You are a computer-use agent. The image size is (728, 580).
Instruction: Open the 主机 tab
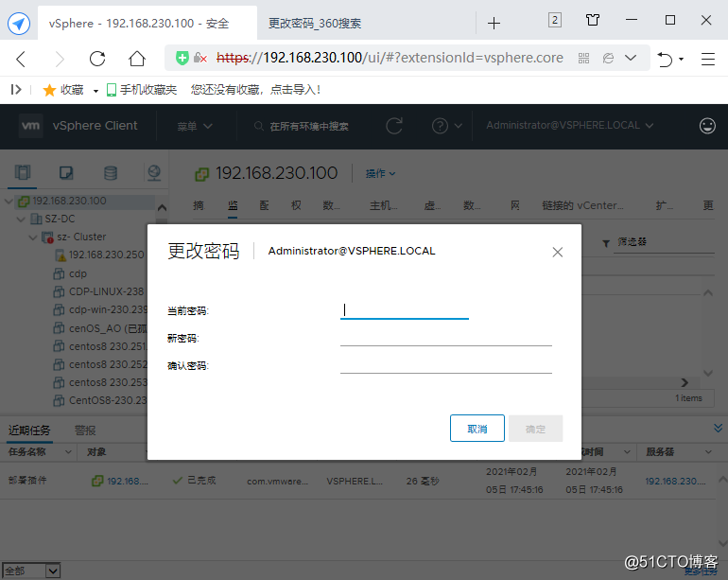[x=384, y=205]
